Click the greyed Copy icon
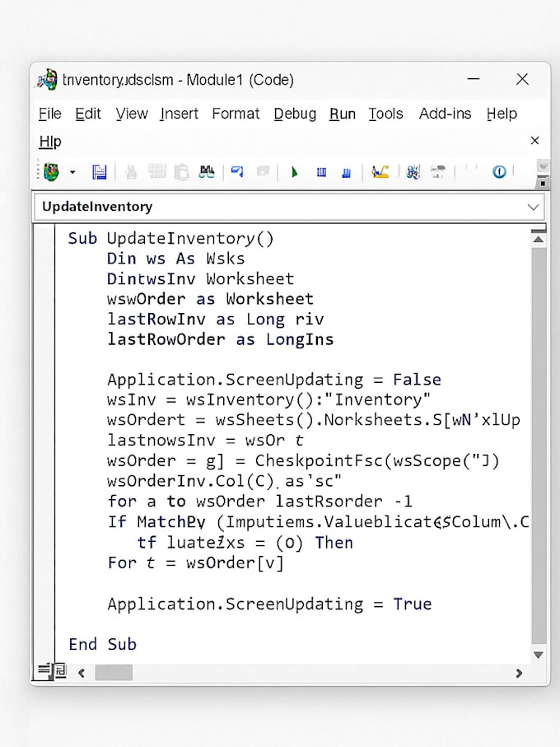The height and width of the screenshot is (747, 560). pos(156,171)
